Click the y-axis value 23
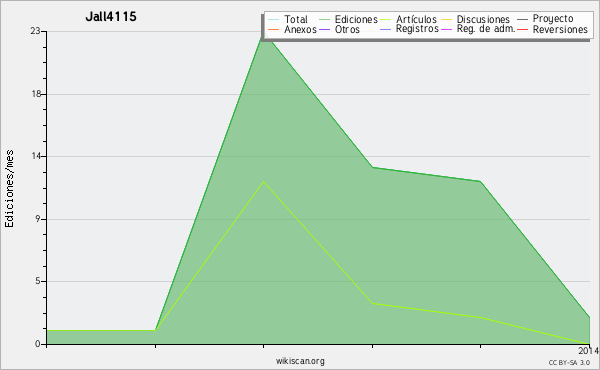 tap(35, 31)
